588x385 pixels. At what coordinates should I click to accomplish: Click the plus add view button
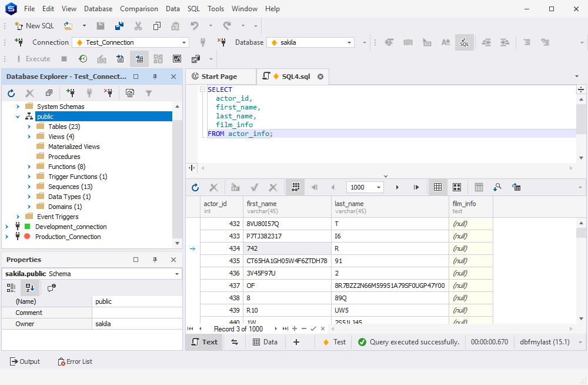tap(296, 342)
